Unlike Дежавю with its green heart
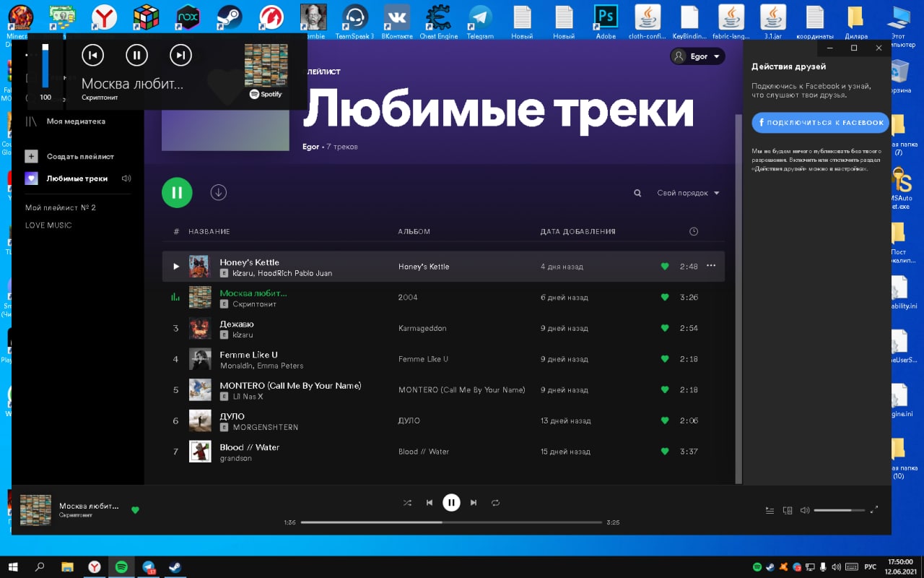This screenshot has width=924, height=578. coord(665,328)
